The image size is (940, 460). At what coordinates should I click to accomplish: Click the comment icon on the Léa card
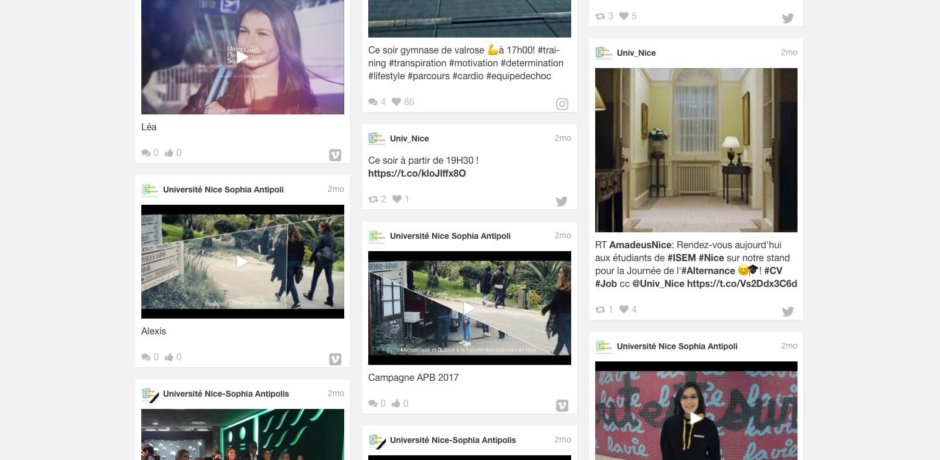[x=146, y=153]
